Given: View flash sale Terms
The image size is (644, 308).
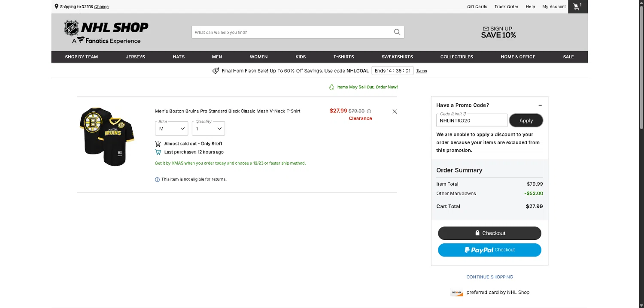Looking at the screenshot, I should (x=422, y=71).
